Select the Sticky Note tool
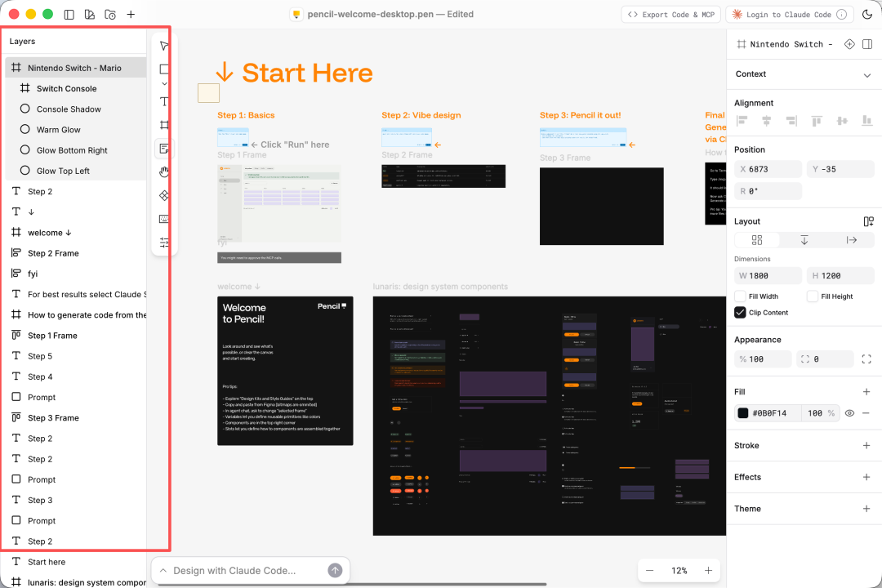The image size is (882, 588). 164,149
